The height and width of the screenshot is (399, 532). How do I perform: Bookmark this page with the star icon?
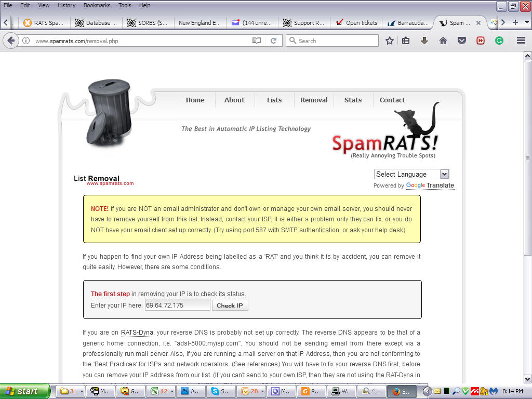[390, 41]
